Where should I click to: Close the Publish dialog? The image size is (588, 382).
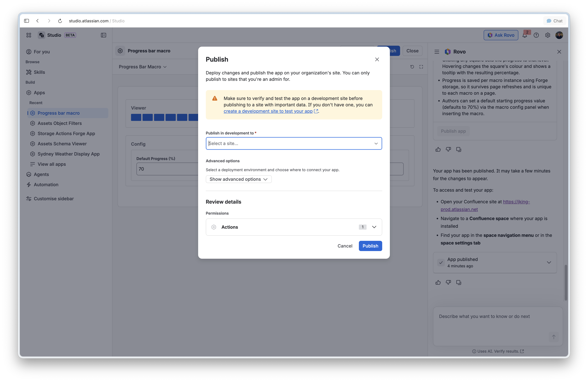click(x=377, y=60)
